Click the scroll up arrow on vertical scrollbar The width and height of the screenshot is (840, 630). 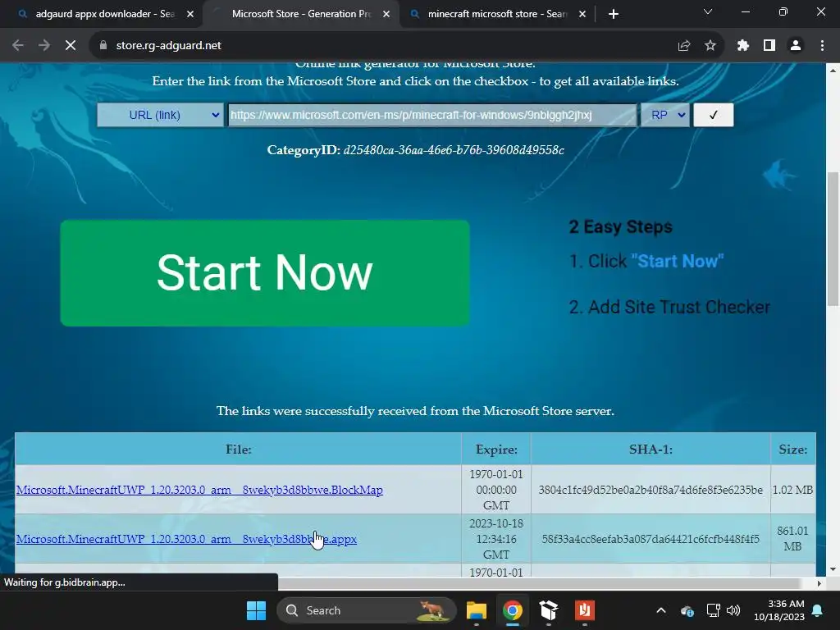[833, 71]
